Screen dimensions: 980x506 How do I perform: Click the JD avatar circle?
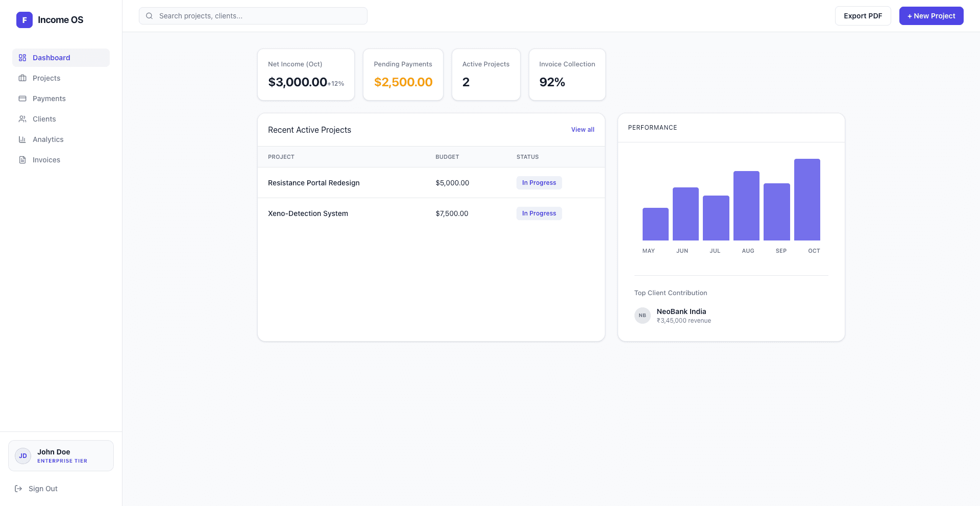(23, 456)
